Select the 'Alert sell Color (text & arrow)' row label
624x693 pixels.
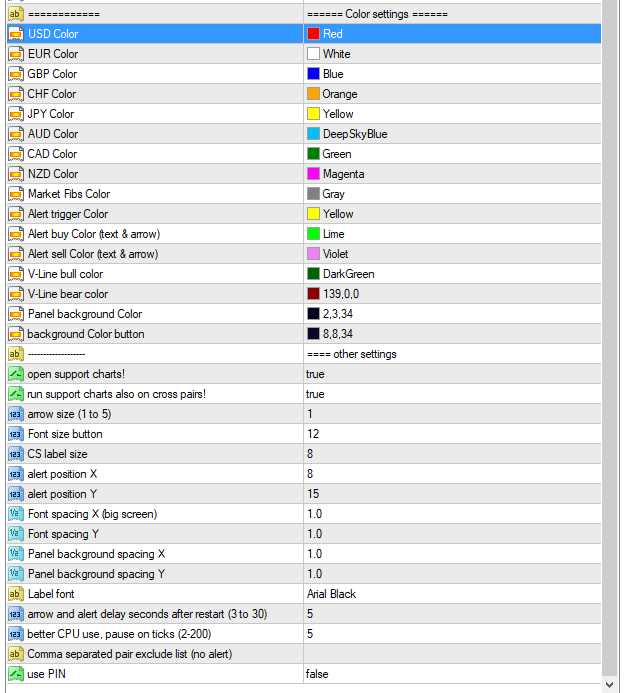[93, 254]
